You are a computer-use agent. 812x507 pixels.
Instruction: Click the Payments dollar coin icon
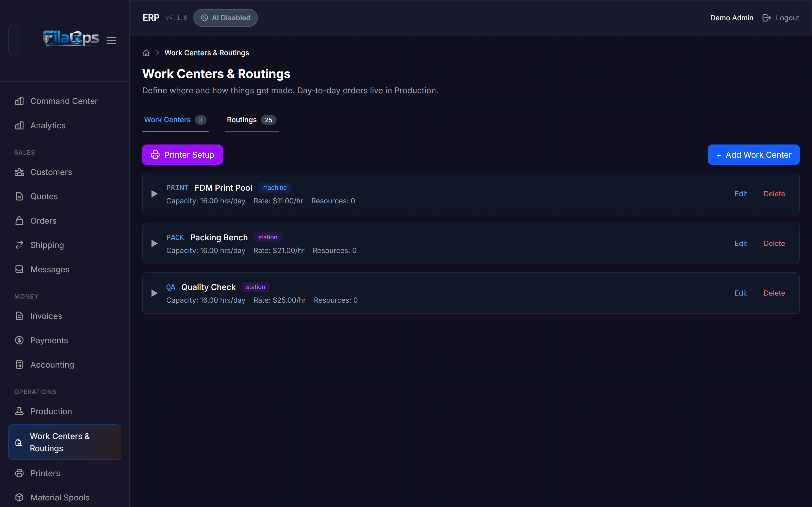point(19,340)
